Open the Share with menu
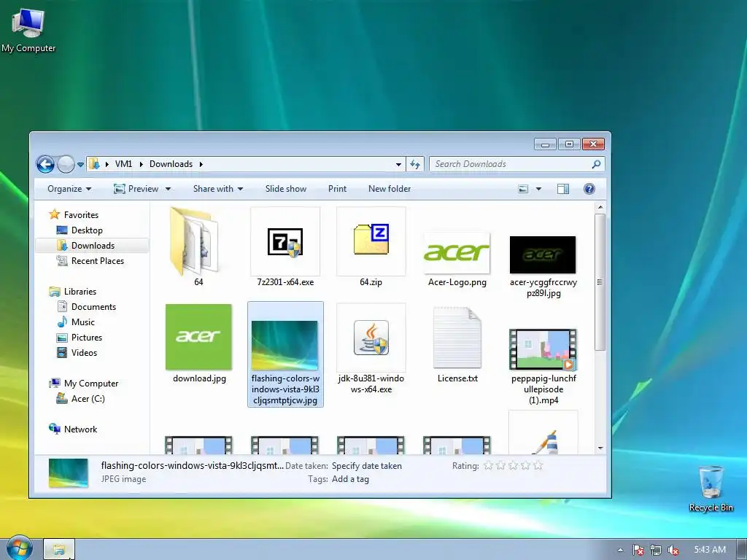 point(217,189)
